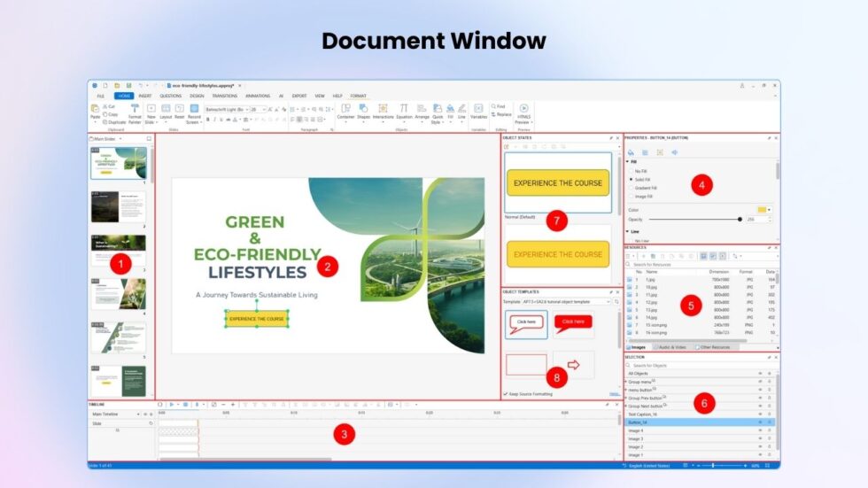Click the Replace button
Viewport: 868px width, 488px height.
click(501, 114)
